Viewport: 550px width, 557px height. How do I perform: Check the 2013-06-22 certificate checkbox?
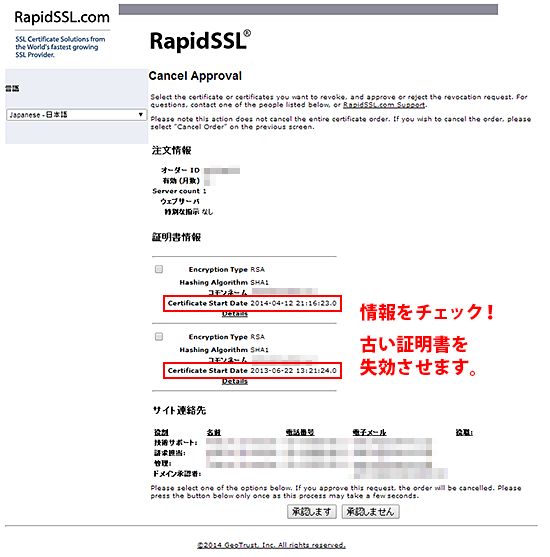click(x=159, y=336)
